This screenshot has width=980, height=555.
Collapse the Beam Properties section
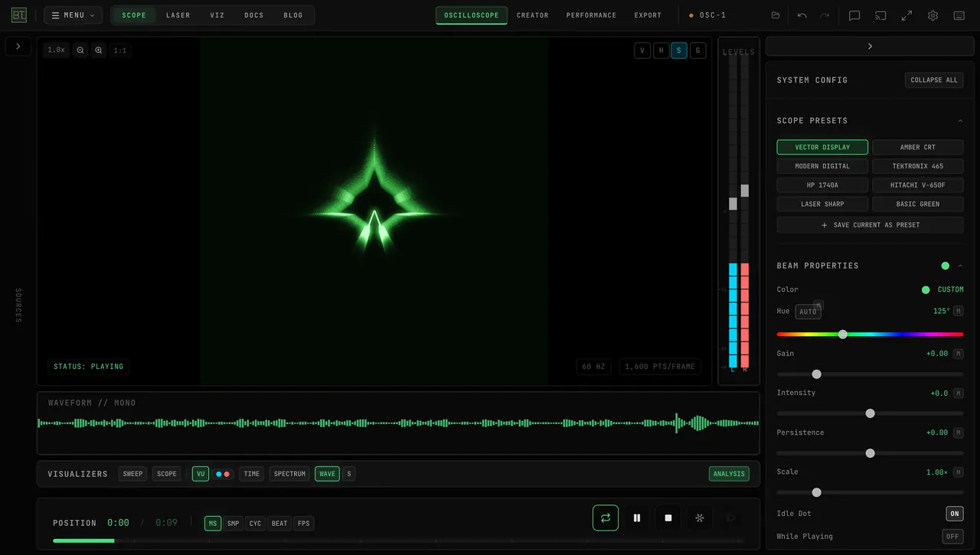pyautogui.click(x=960, y=266)
